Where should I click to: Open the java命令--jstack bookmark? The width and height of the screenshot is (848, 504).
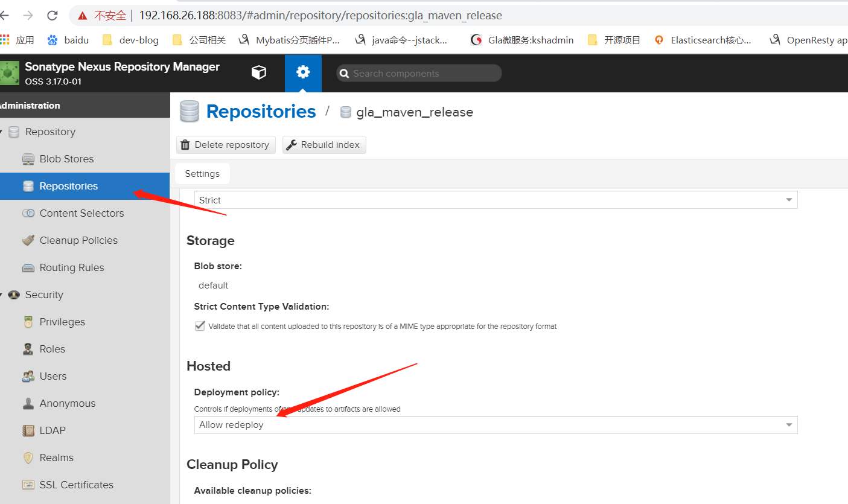tap(401, 40)
